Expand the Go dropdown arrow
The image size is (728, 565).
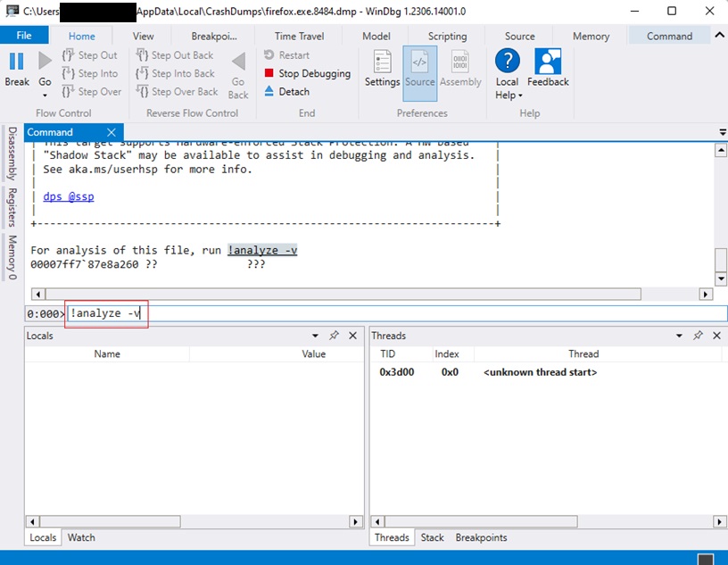click(x=45, y=95)
